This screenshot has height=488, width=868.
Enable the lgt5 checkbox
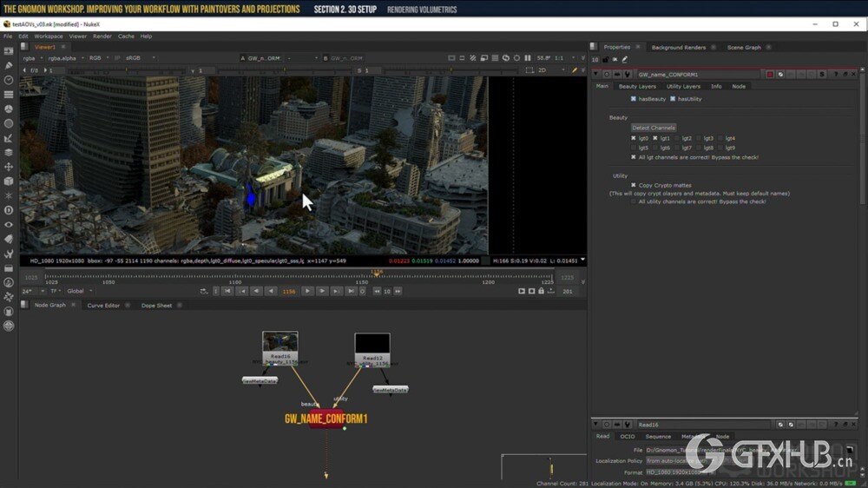pos(634,148)
